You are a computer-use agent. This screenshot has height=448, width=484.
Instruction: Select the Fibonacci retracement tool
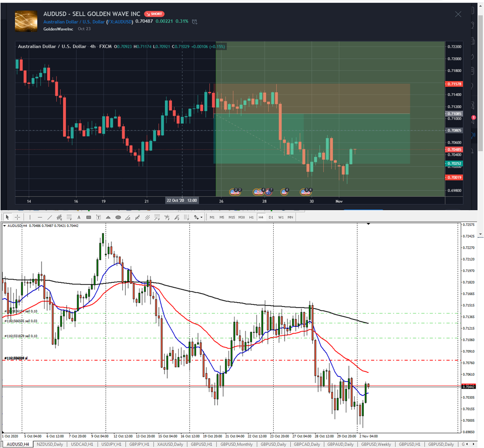coord(69,217)
